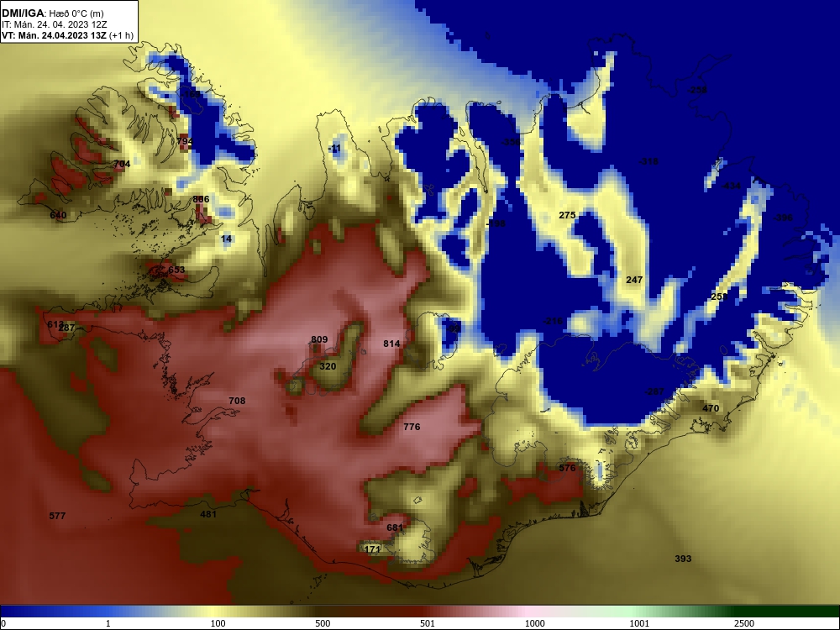Click the legend tick labeled 501
Image resolution: width=840 pixels, height=630 pixels.
tap(428, 623)
